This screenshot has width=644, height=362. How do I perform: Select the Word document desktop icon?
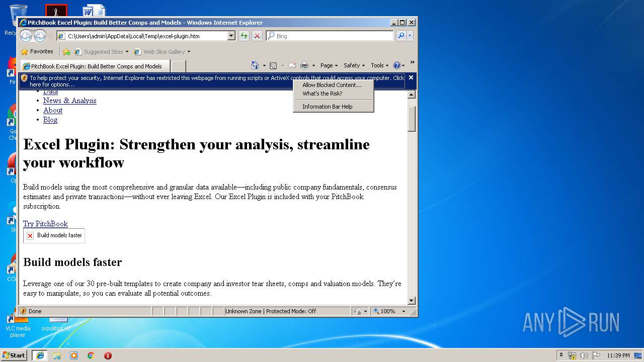pyautogui.click(x=94, y=11)
